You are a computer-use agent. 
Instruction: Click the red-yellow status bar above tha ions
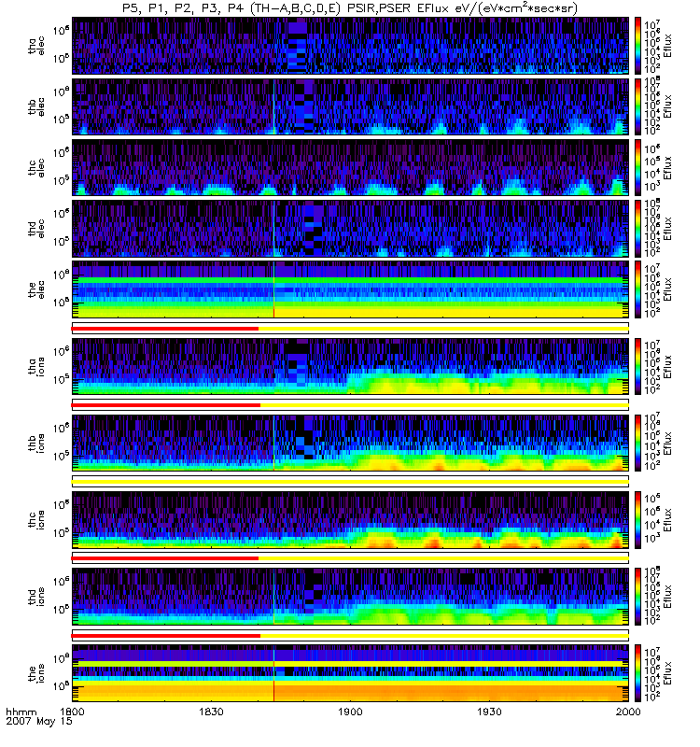(x=350, y=329)
